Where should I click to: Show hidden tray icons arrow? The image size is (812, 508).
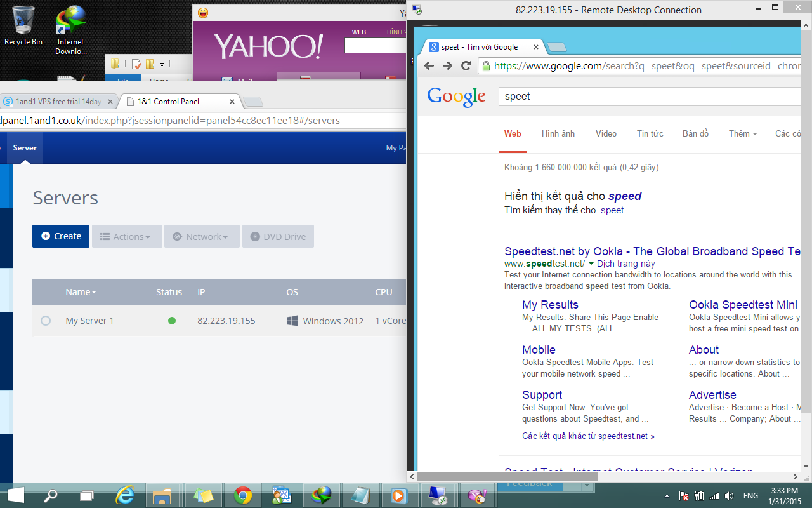667,496
